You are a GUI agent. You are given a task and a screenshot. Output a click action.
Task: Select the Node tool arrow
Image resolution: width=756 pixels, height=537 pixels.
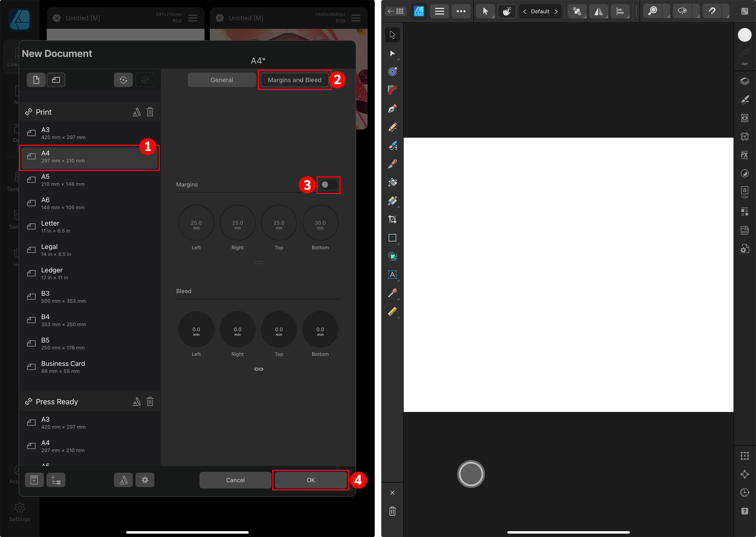392,54
